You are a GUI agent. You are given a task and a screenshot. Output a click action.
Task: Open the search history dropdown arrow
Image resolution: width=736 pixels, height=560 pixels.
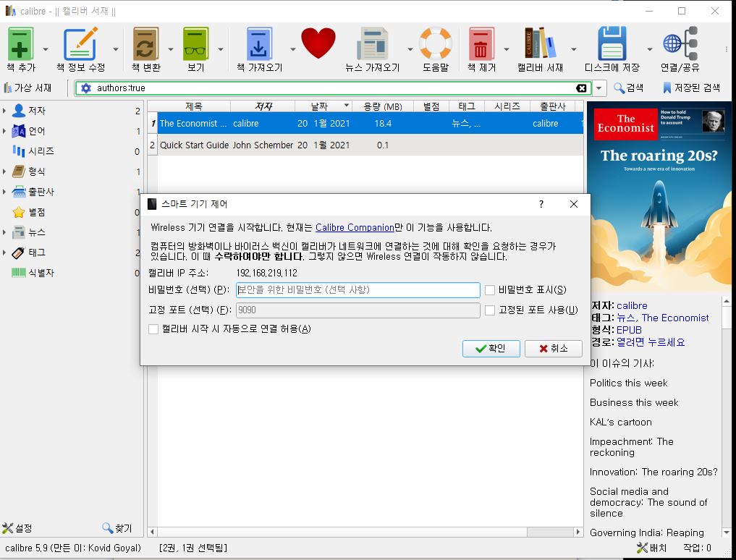click(598, 88)
